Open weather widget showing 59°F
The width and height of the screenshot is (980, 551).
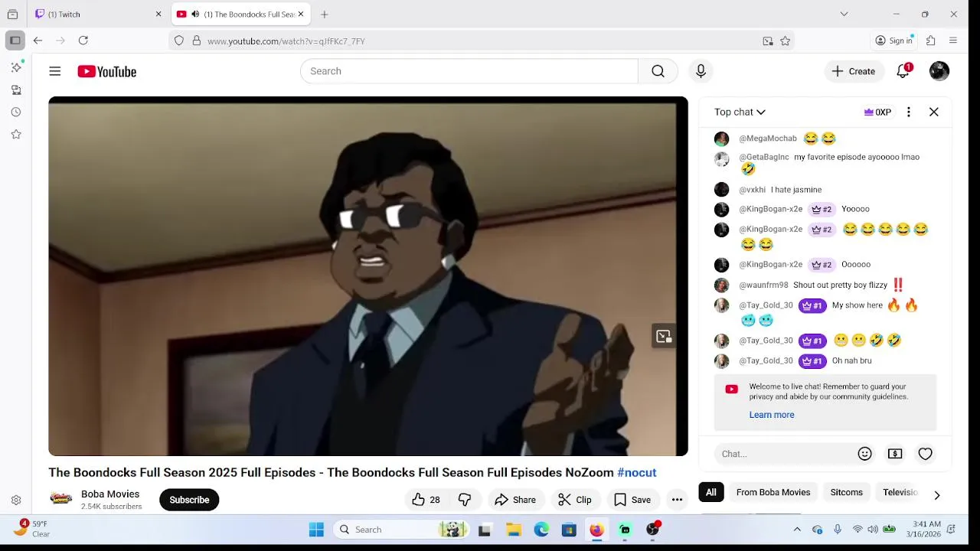[31, 529]
